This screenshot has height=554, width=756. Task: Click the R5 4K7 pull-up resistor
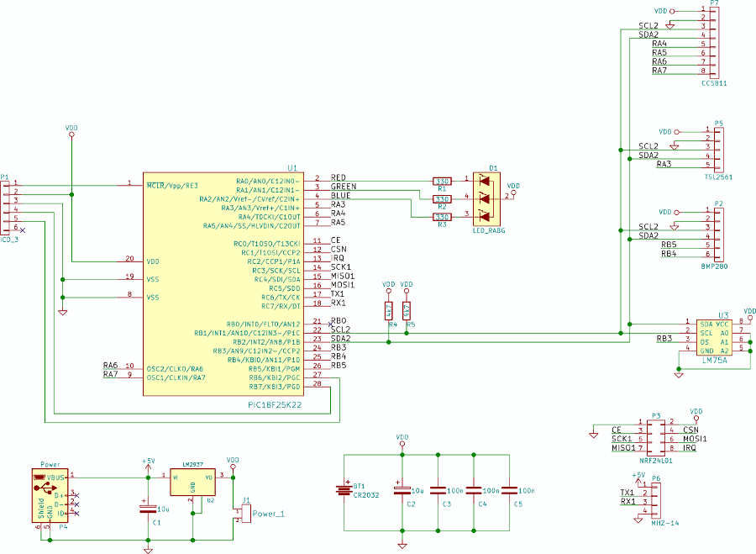coord(407,311)
